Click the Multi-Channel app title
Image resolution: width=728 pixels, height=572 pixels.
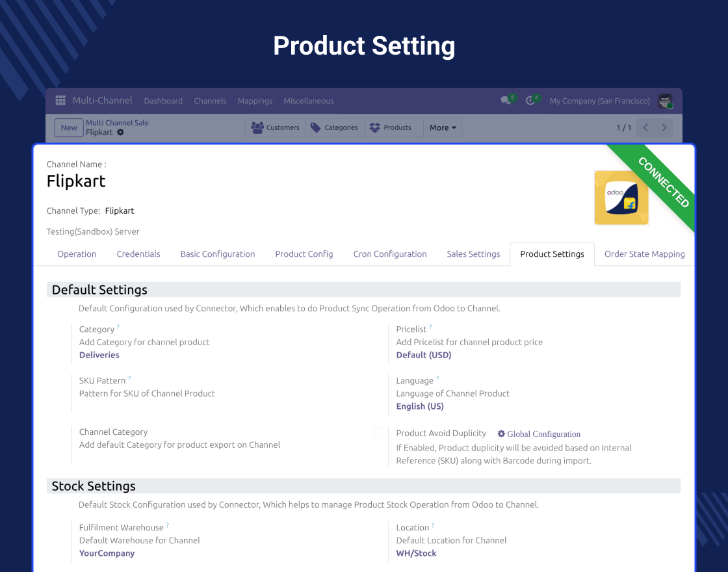point(102,100)
